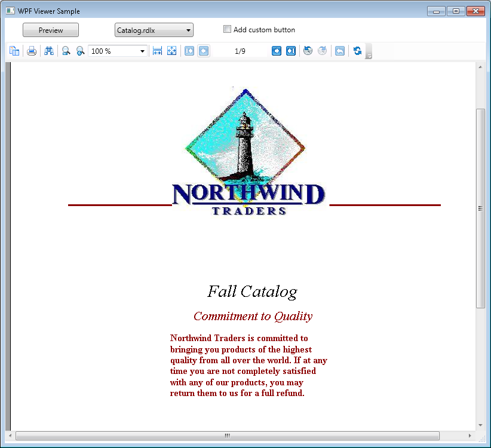Select the Print icon in the toolbar
The width and height of the screenshot is (491, 448).
tap(32, 51)
